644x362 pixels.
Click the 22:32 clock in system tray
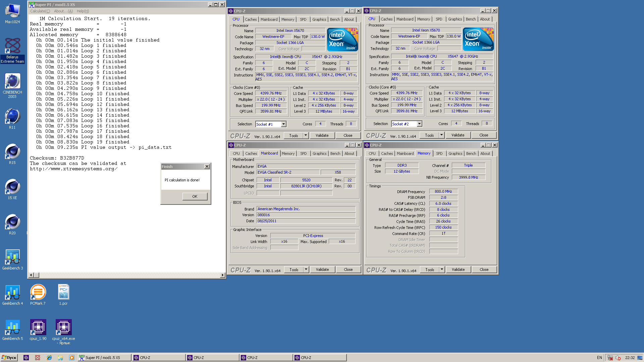tap(630, 358)
